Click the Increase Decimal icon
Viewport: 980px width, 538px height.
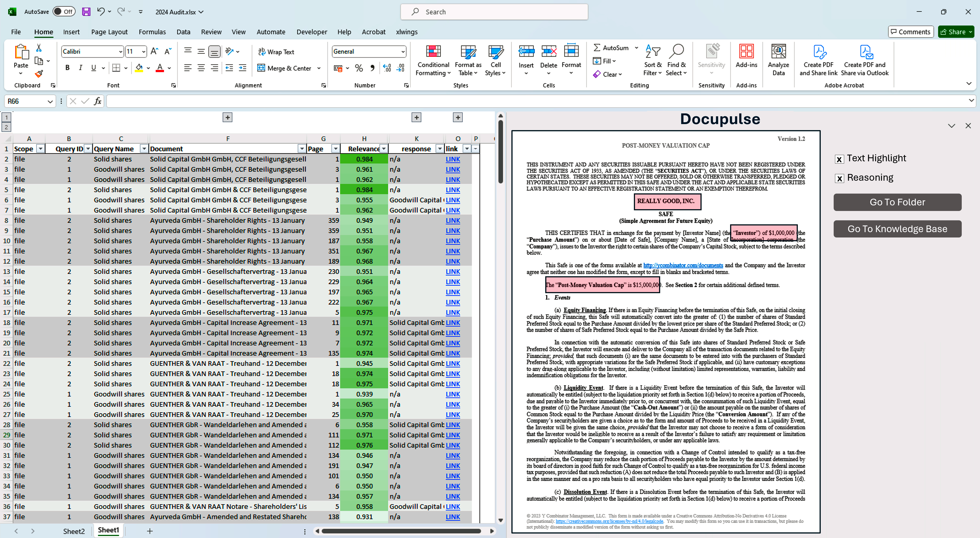click(386, 68)
